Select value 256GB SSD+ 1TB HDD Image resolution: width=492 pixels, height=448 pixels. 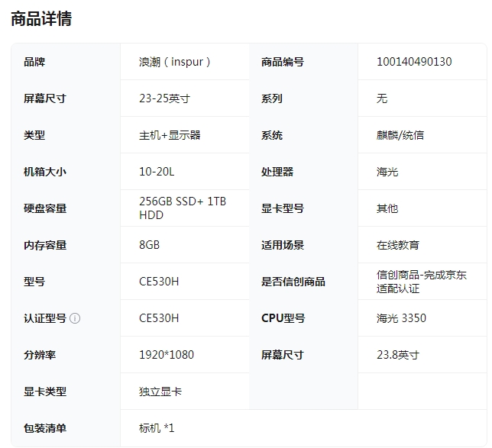[183, 208]
